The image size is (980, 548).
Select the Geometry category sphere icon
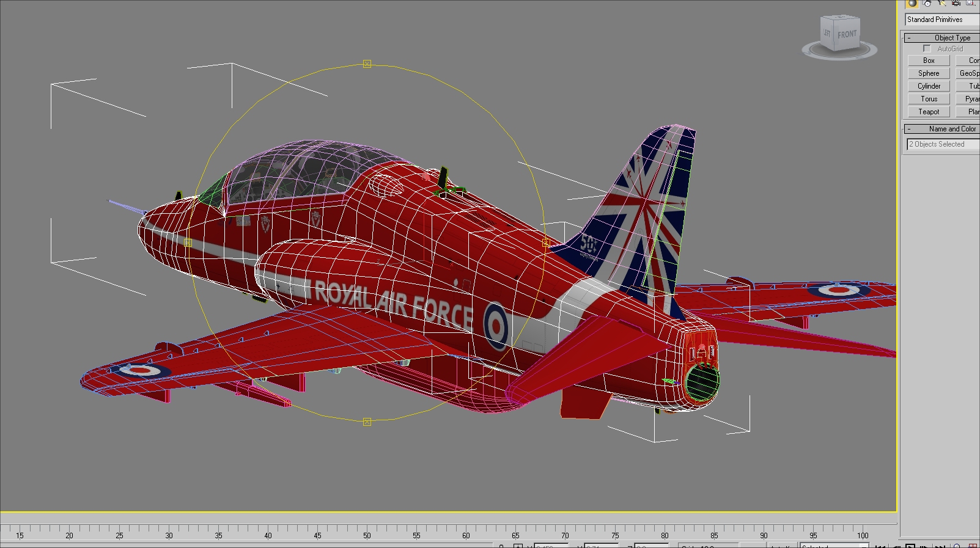912,3
